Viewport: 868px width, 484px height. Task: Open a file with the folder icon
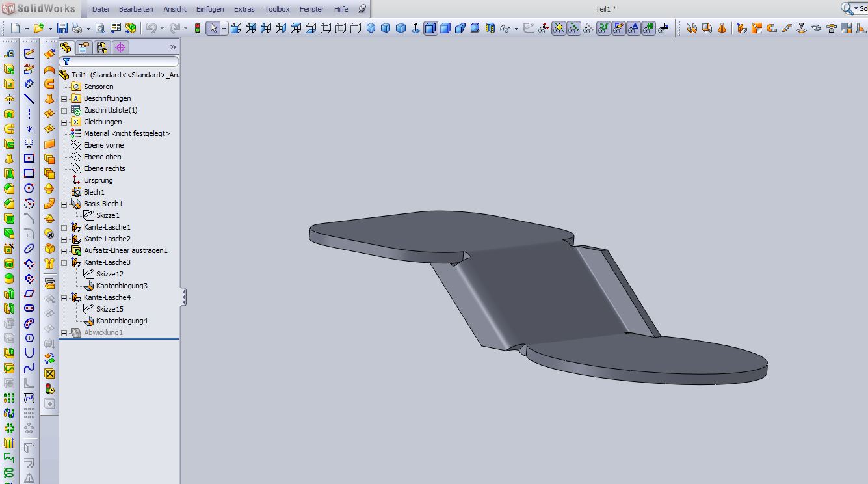39,29
